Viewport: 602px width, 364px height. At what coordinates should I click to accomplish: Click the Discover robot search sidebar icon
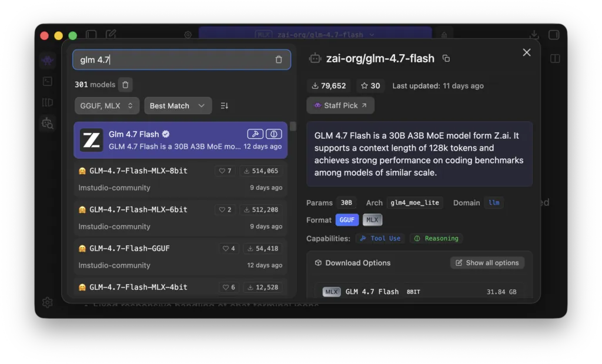[48, 123]
